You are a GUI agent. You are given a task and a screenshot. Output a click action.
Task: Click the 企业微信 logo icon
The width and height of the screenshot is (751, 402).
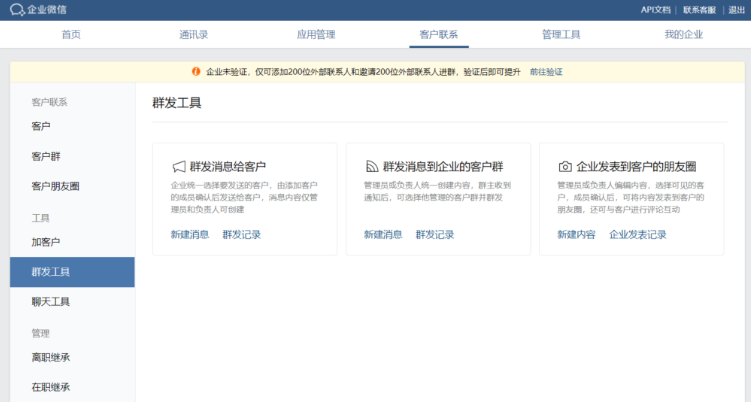pyautogui.click(x=17, y=10)
